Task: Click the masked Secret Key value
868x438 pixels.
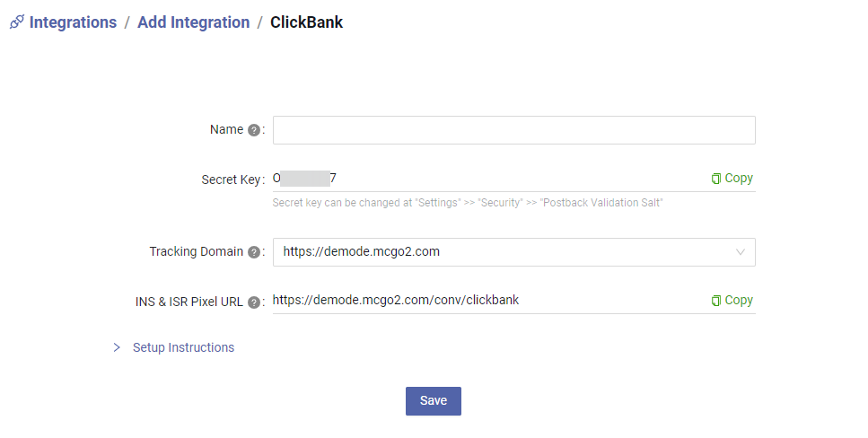Action: point(304,179)
